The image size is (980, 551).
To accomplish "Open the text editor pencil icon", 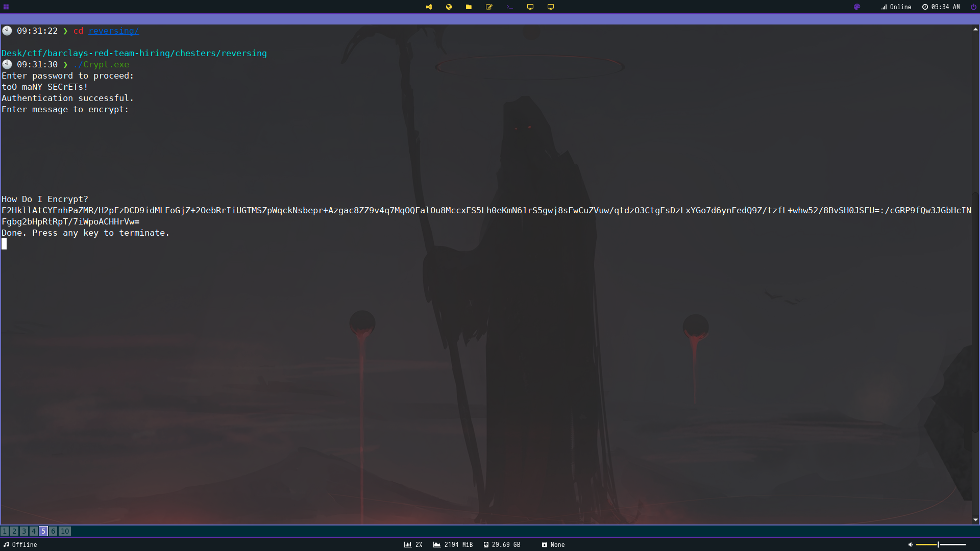I will [489, 7].
